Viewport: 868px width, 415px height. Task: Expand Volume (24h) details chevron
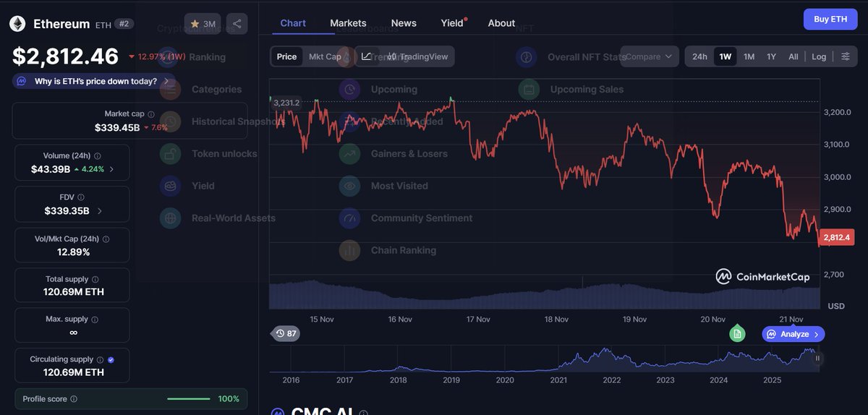111,169
